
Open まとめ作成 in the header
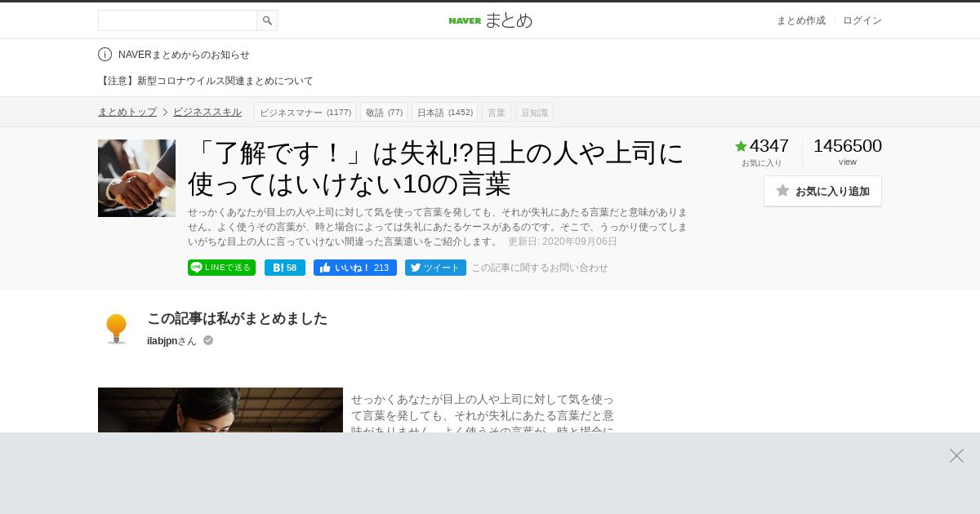(x=800, y=20)
